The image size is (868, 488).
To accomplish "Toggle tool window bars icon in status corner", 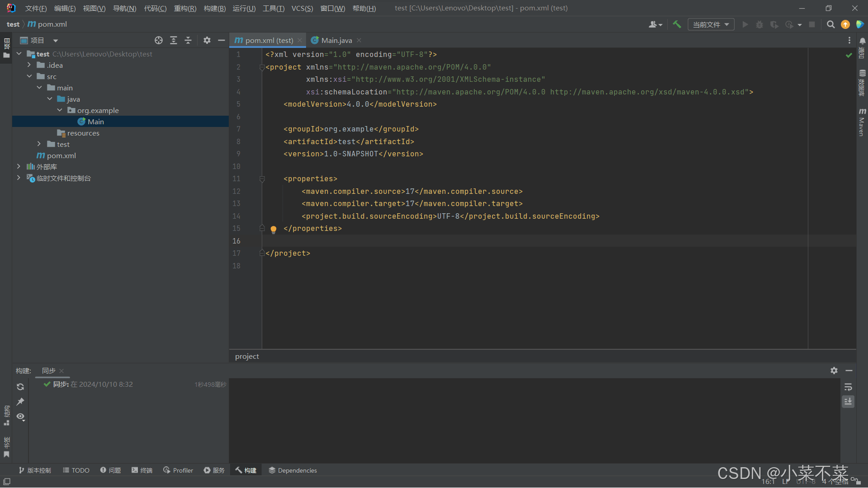I will pos(6,482).
